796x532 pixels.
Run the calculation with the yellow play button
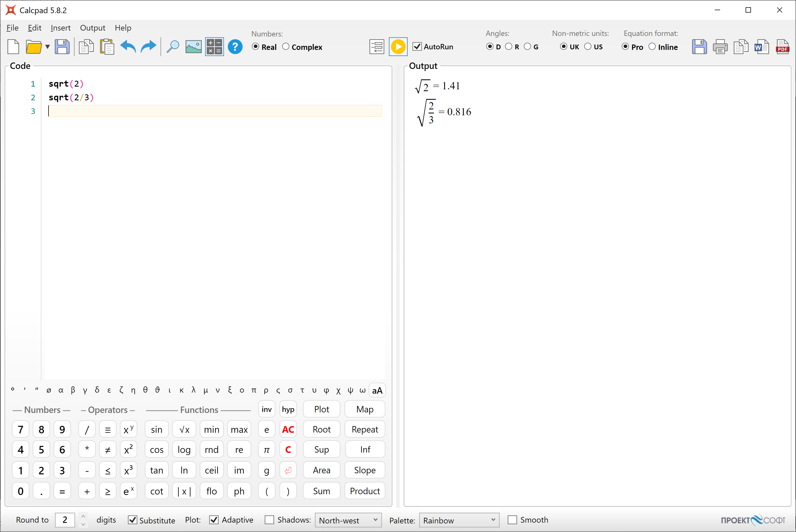click(398, 47)
